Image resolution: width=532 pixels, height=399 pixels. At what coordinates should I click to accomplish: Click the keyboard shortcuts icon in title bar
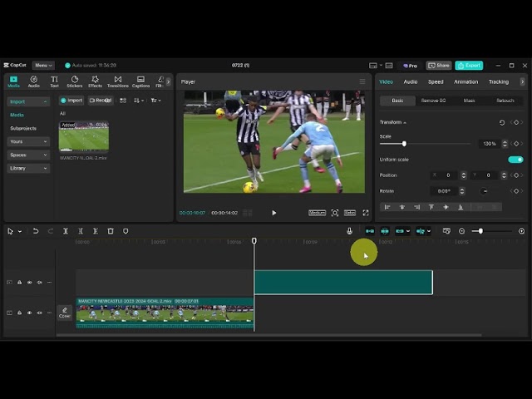pyautogui.click(x=389, y=66)
